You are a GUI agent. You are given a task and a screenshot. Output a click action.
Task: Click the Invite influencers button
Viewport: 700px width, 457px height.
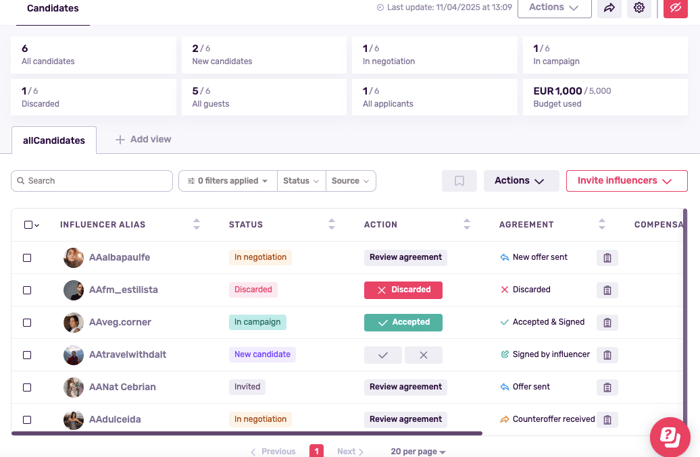pos(626,181)
